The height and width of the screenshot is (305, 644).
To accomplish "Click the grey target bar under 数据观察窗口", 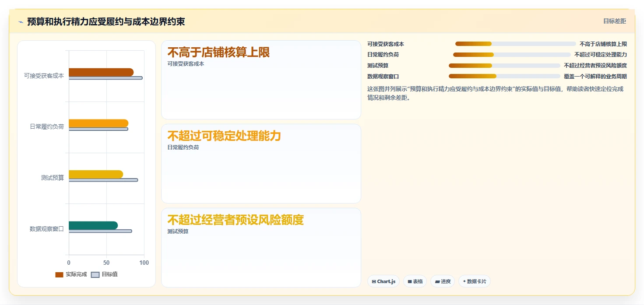I will click(100, 231).
